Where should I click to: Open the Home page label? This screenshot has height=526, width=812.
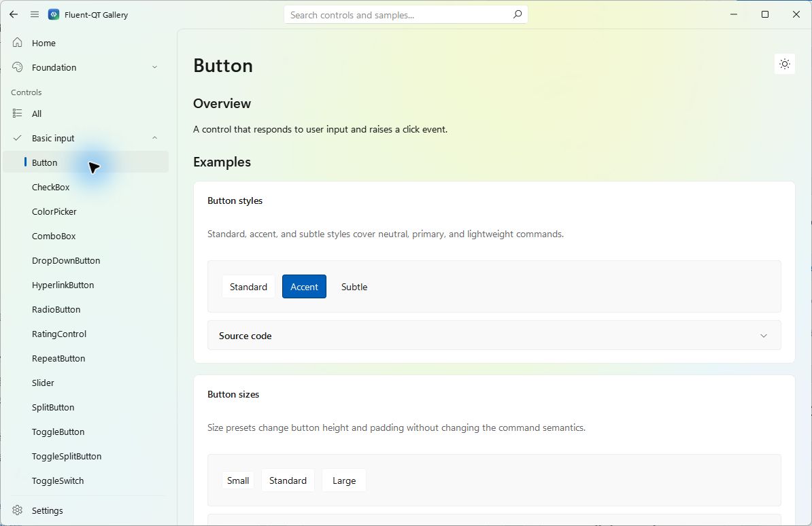click(44, 43)
